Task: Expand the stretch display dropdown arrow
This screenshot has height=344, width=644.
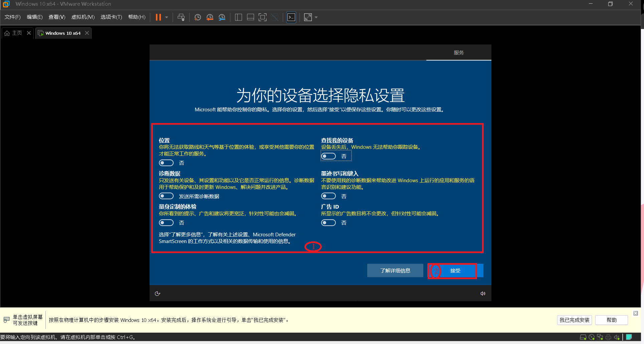Action: [x=316, y=17]
